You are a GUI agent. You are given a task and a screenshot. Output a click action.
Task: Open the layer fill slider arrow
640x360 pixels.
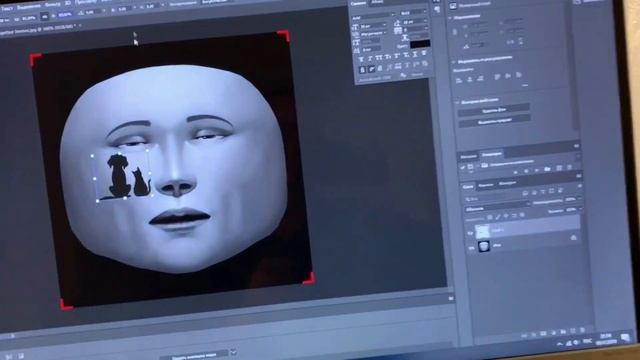580,209
